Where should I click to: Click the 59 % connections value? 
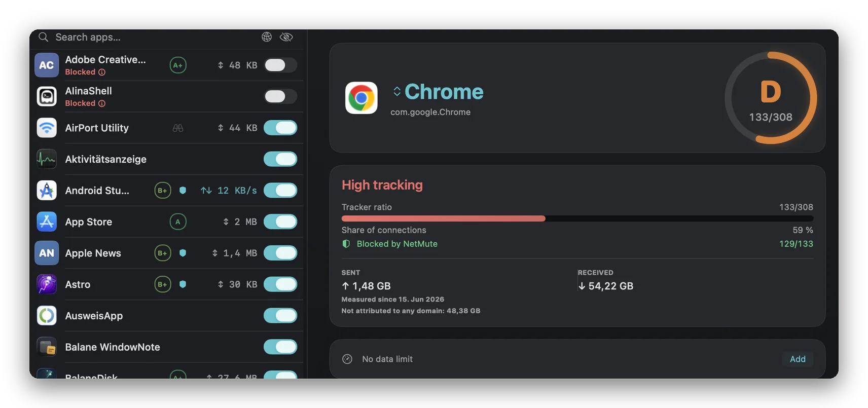[803, 230]
